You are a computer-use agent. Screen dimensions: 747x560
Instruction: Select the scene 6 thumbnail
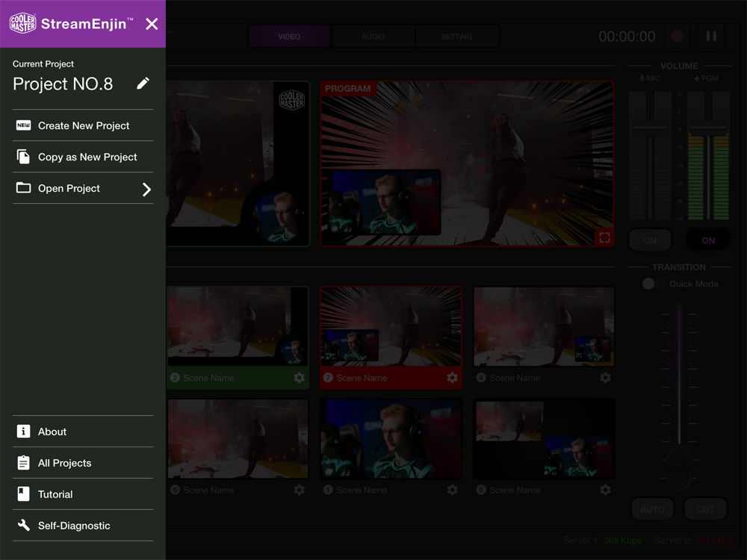coord(238,439)
